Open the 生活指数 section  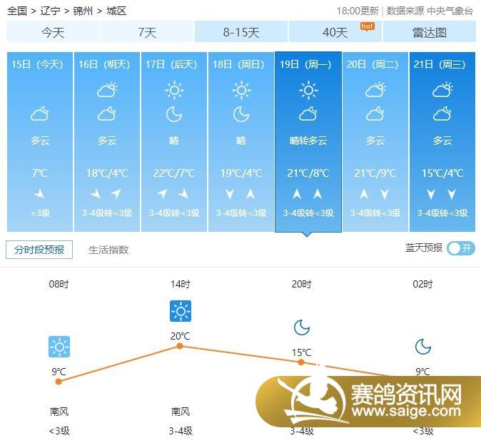[x=108, y=250]
